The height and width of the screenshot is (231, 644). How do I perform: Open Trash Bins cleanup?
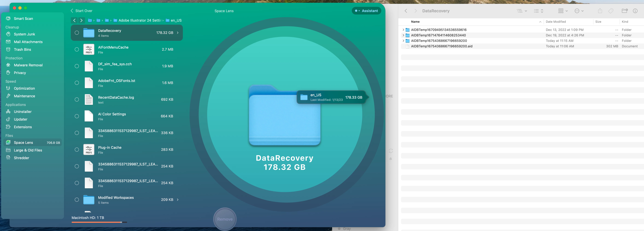pyautogui.click(x=22, y=50)
